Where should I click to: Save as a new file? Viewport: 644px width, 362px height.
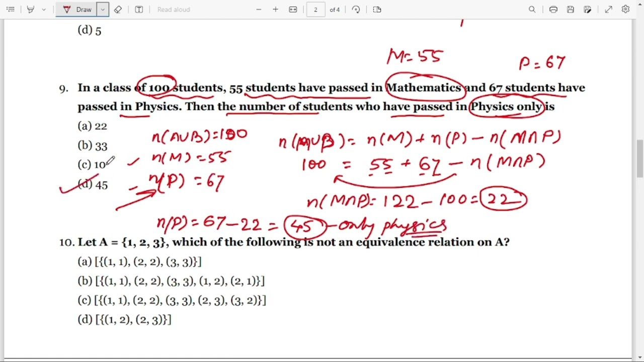tap(588, 10)
